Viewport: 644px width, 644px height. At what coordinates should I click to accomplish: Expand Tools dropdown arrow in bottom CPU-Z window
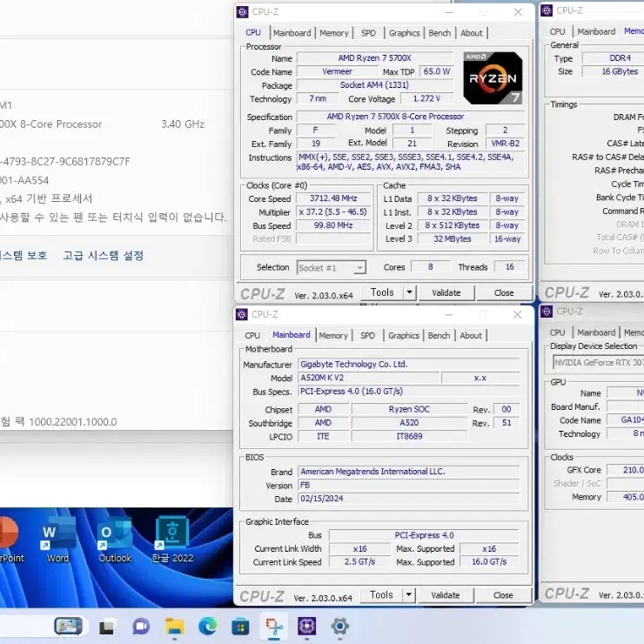point(409,594)
